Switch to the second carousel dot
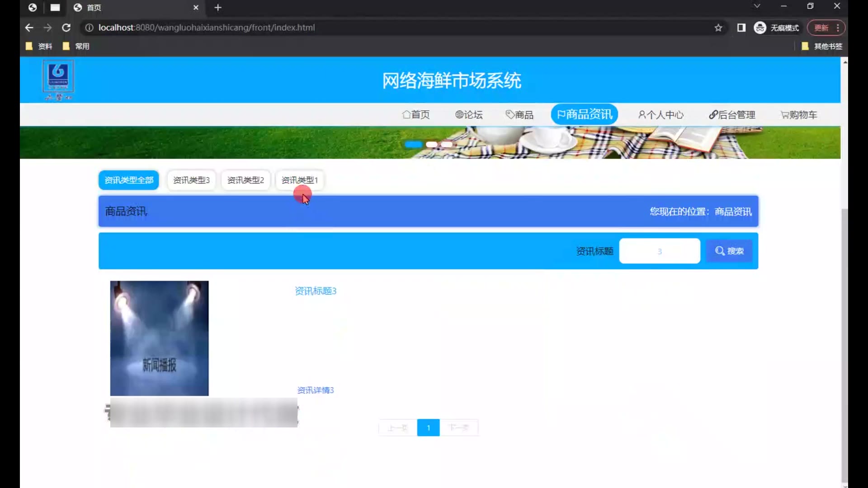This screenshot has height=488, width=868. pos(432,145)
